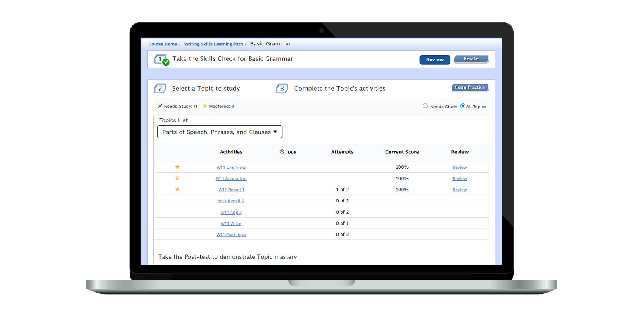Click the pencil icon beside Needs Study

click(x=160, y=106)
